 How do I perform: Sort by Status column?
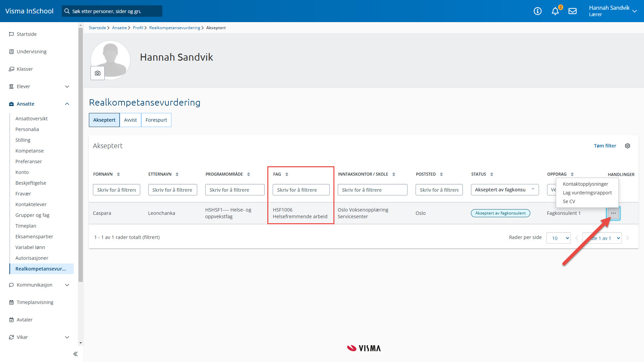point(492,174)
